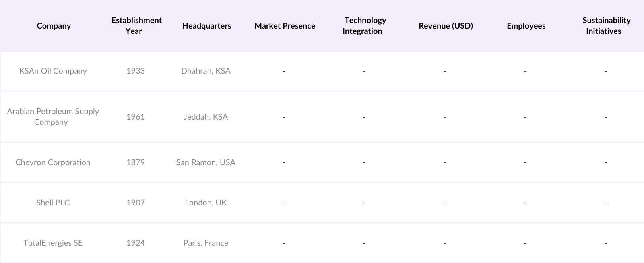Click the Paris, France headquarters cell
644x263 pixels.
point(206,243)
